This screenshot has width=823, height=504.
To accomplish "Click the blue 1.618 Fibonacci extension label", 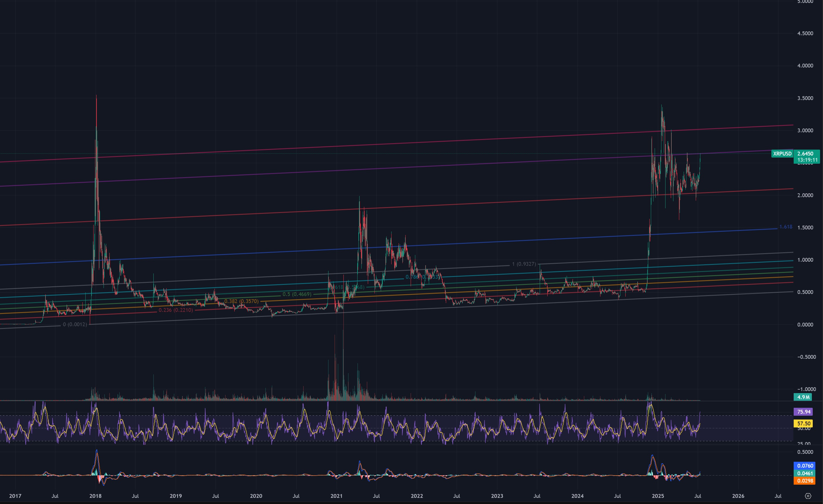I will 785,227.
